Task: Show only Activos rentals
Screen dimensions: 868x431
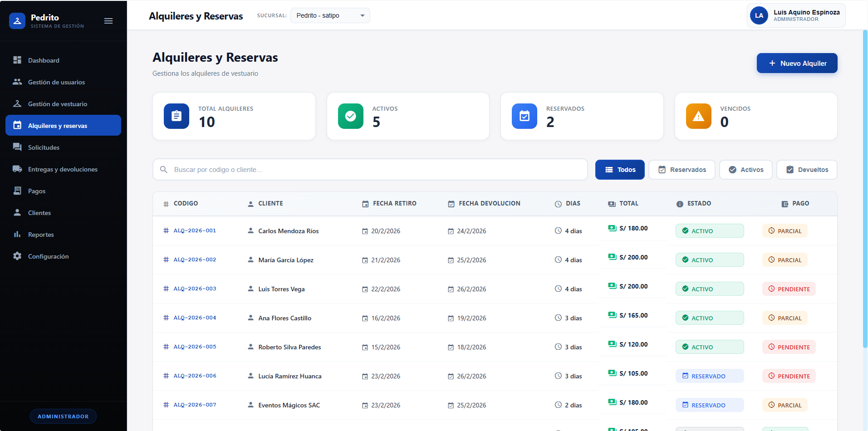Action: click(745, 170)
